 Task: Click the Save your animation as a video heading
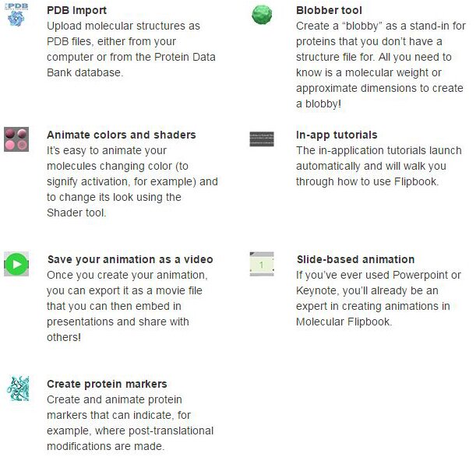pyautogui.click(x=130, y=259)
